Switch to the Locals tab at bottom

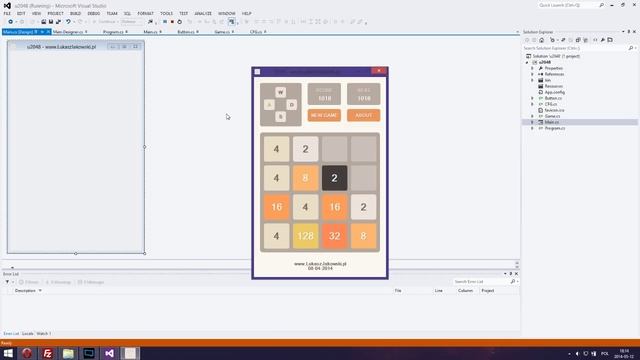(27, 333)
